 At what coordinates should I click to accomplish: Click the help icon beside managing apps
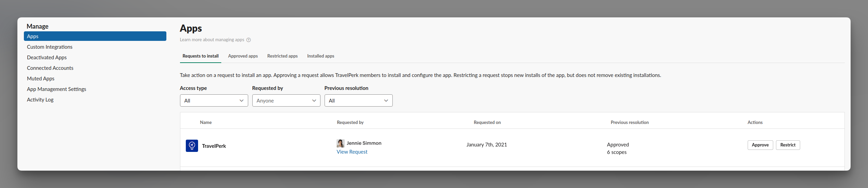pyautogui.click(x=249, y=40)
